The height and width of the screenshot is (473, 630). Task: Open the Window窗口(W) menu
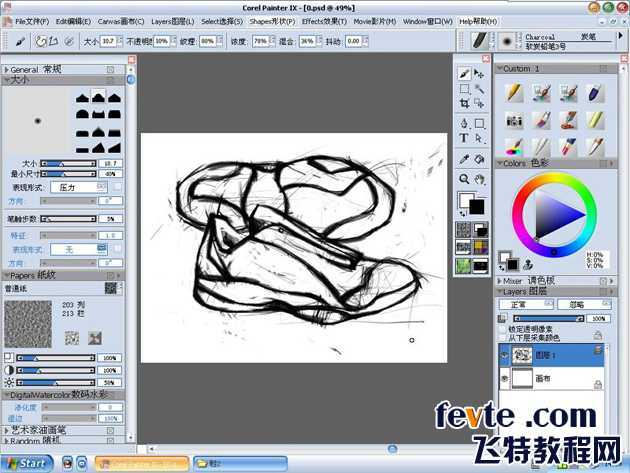(x=428, y=21)
